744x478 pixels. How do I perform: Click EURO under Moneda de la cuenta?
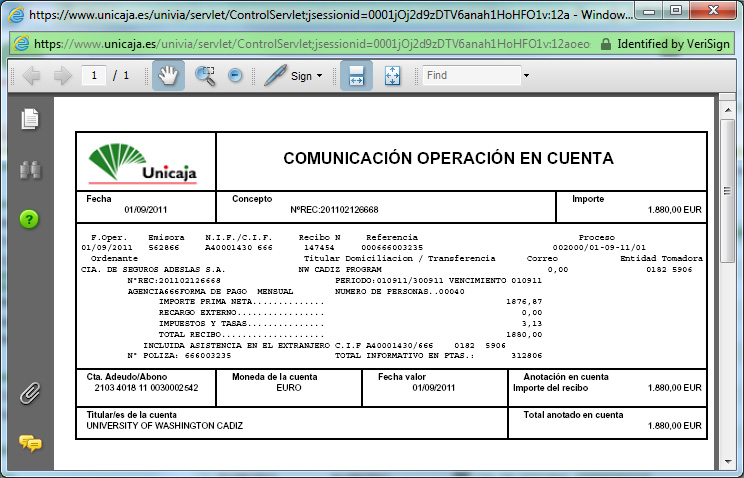click(288, 388)
